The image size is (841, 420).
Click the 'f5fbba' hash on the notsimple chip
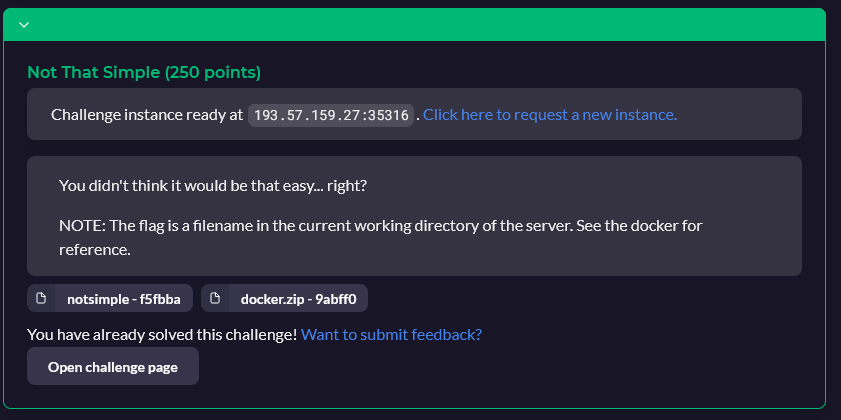tap(160, 299)
